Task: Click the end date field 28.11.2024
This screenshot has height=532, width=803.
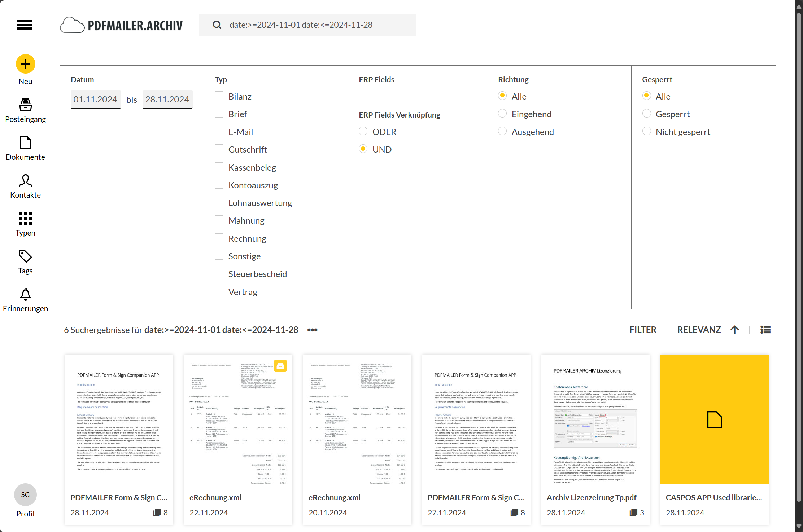Action: coord(167,100)
